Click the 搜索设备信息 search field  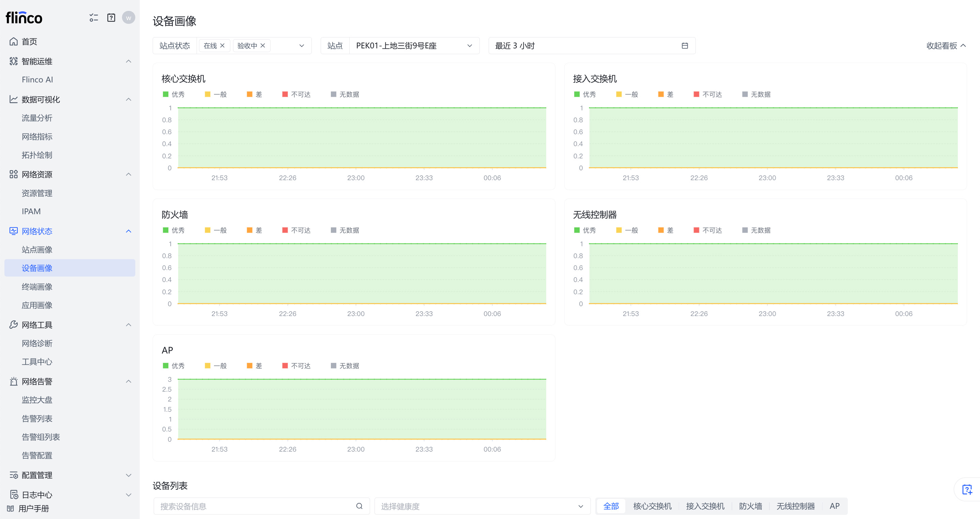click(x=255, y=506)
